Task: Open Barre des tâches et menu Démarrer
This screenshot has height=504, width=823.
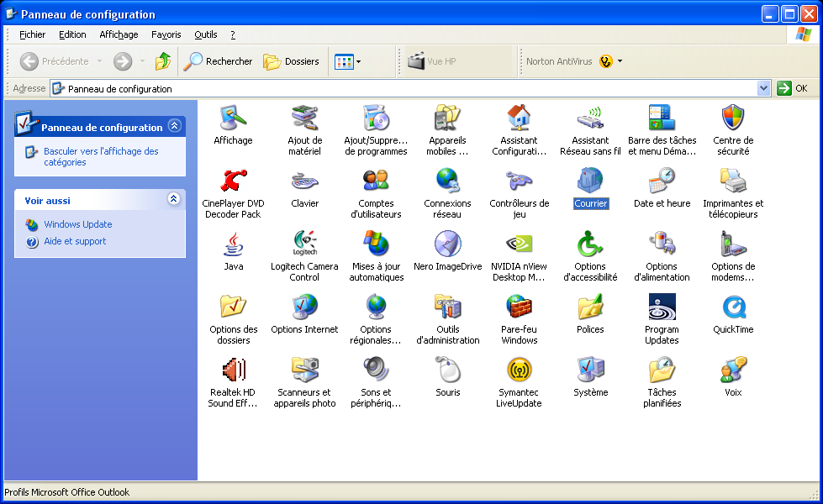Action: tap(662, 118)
